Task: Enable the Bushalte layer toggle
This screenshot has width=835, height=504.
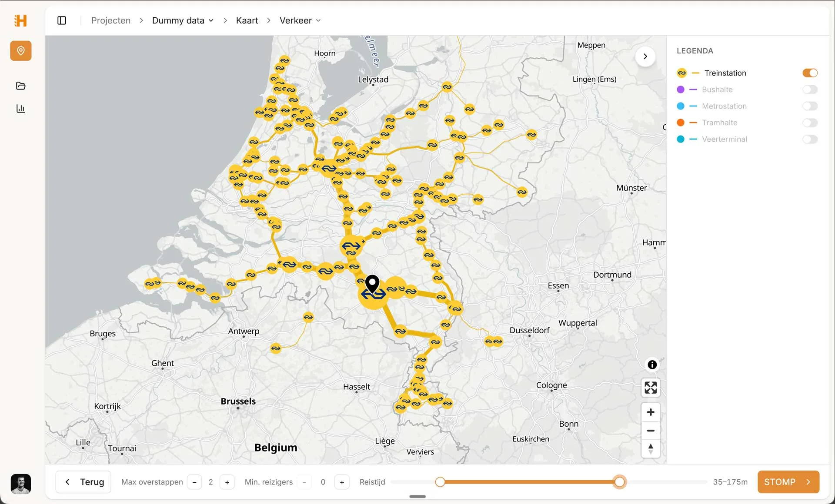Action: tap(810, 90)
